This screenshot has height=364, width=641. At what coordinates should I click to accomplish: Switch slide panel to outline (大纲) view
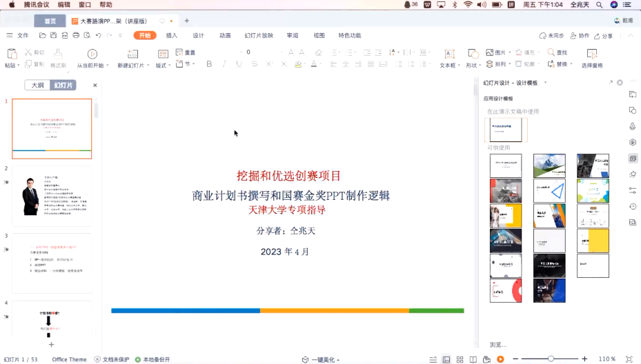coord(37,85)
